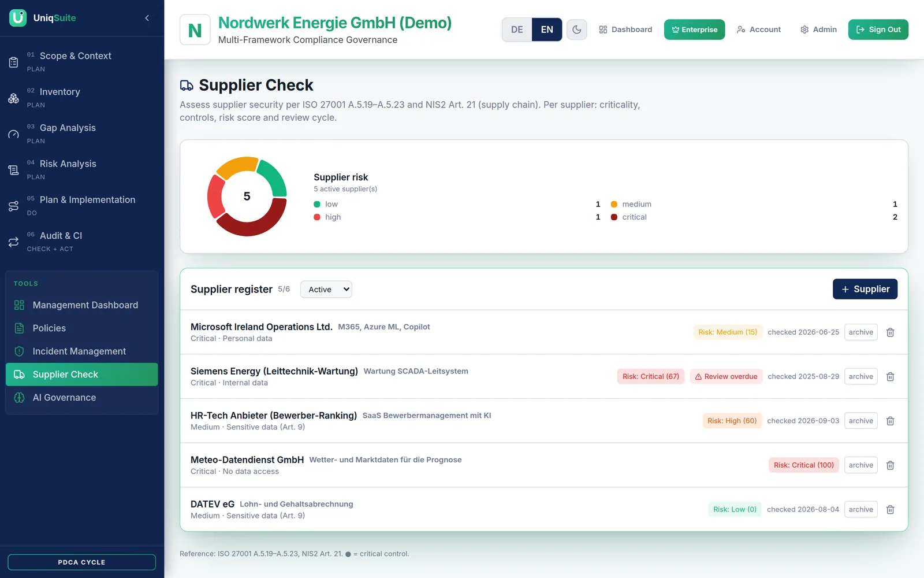Click the Risk: Critical (100) badge
The width and height of the screenshot is (924, 578).
coord(803,465)
